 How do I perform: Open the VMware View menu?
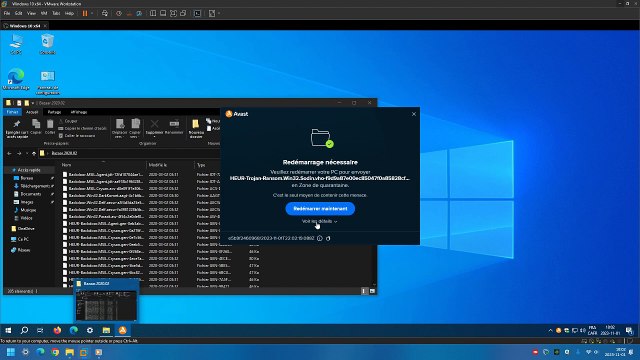pyautogui.click(x=31, y=13)
